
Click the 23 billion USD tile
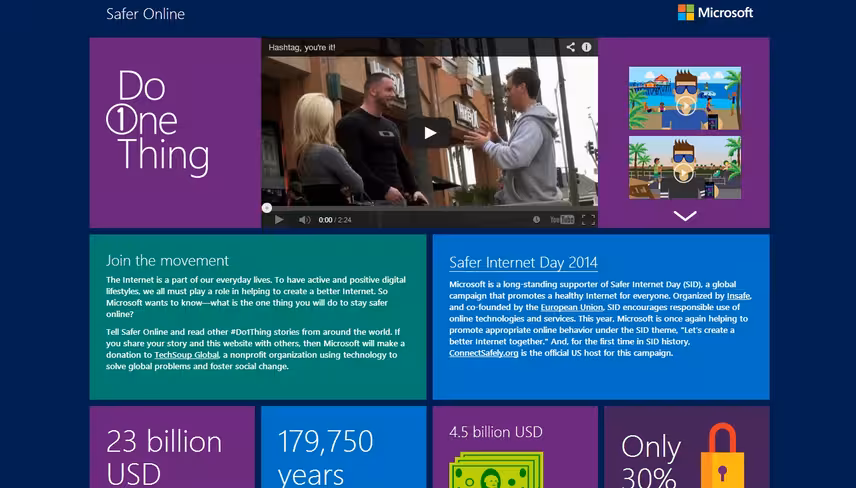pos(172,447)
